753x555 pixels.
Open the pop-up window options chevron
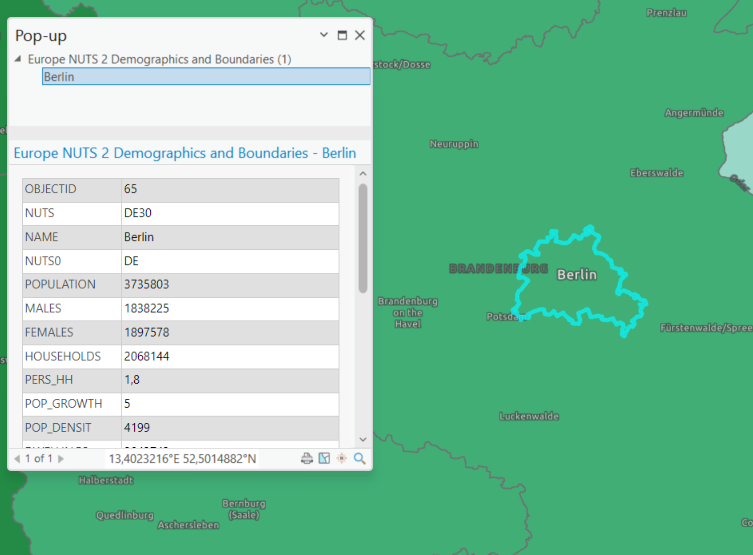[x=324, y=35]
